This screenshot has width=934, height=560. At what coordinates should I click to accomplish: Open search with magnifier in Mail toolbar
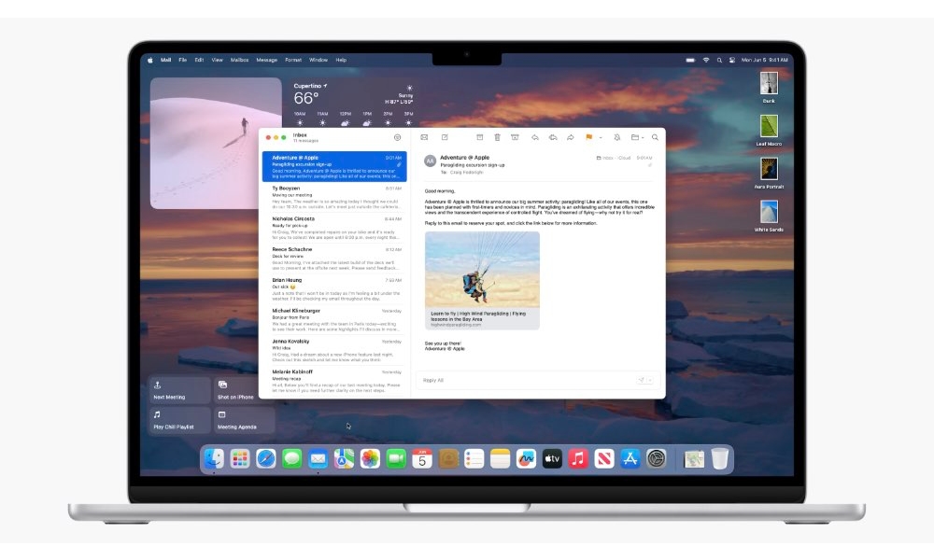[655, 137]
